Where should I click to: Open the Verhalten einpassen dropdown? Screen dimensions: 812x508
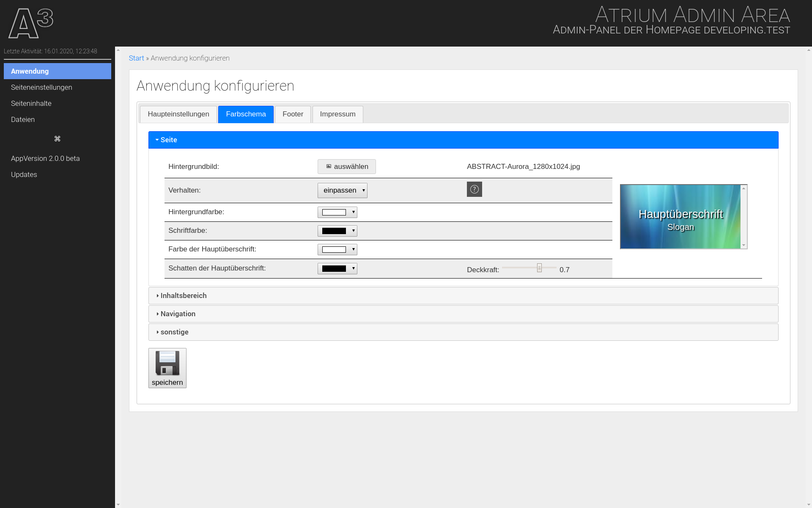point(342,190)
